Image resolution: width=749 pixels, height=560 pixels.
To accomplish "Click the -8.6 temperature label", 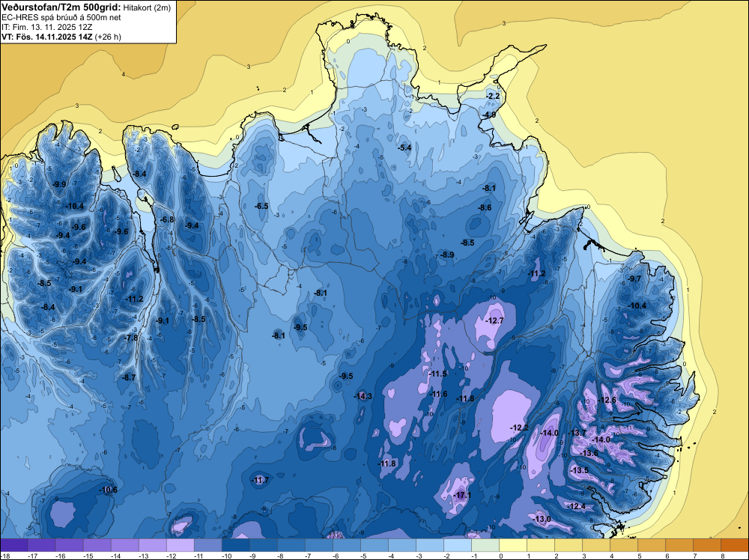I will click(x=485, y=207).
